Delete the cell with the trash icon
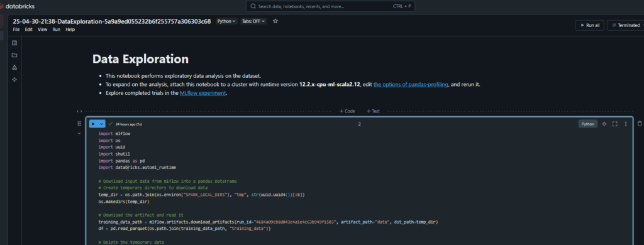Viewport: 644px width, 245px height. 640,124
